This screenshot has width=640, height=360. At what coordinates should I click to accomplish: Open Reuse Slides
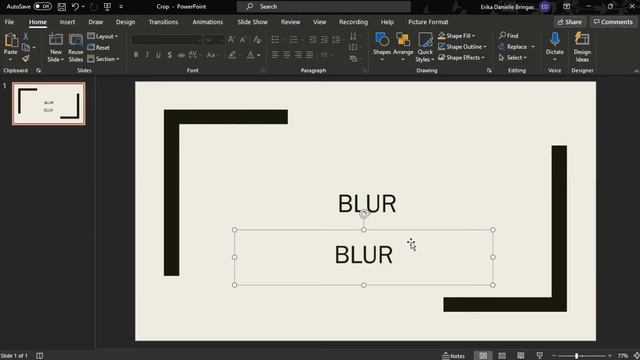(76, 48)
